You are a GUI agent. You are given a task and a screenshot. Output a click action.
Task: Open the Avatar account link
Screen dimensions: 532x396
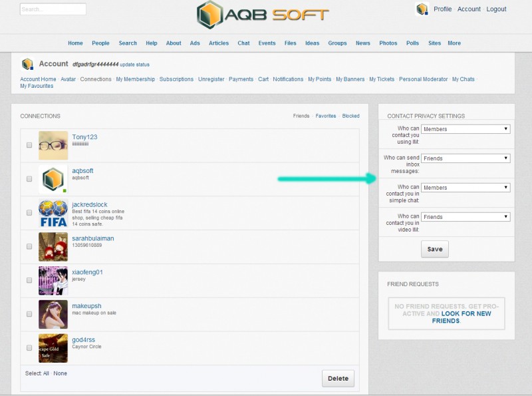click(68, 79)
